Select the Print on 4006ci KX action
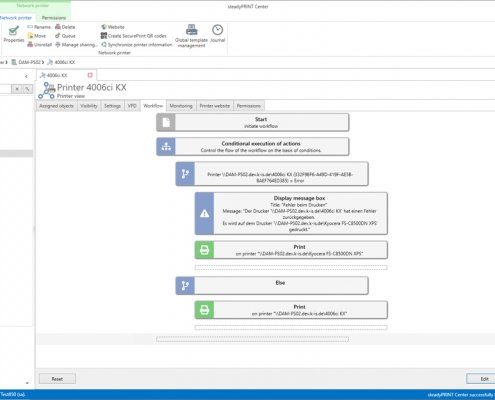Image resolution: width=495 pixels, height=400 pixels. click(x=291, y=310)
